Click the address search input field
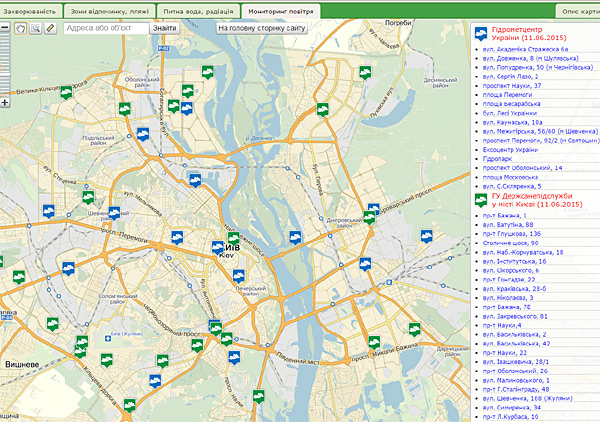This screenshot has height=422, width=600. click(x=105, y=28)
